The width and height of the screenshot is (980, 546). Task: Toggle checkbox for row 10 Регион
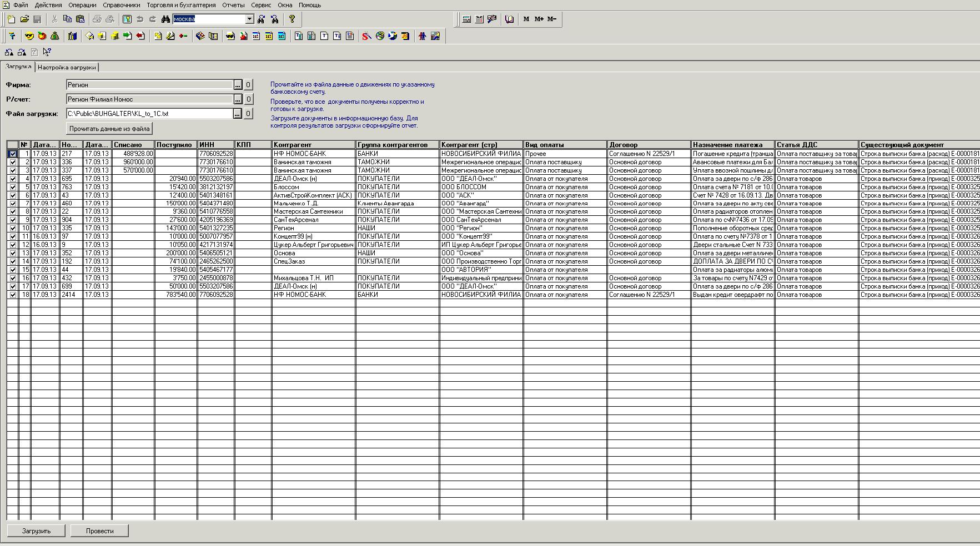coord(13,228)
